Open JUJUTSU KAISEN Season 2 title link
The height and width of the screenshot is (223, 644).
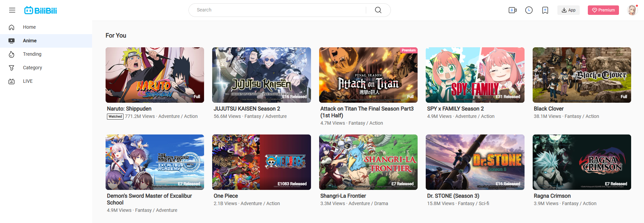click(x=247, y=109)
